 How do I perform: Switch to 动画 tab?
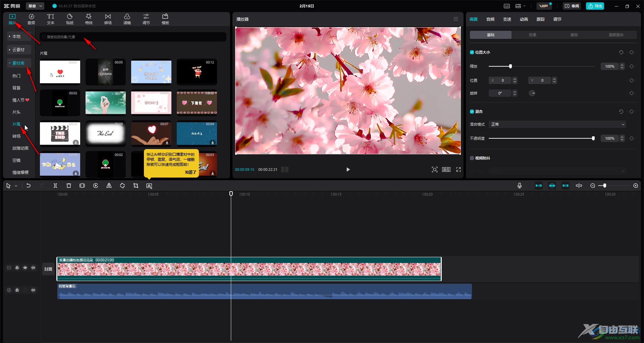[524, 19]
